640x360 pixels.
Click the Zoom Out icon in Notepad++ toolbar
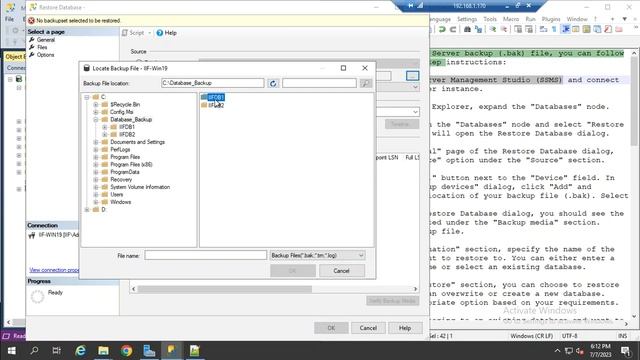coord(504,29)
